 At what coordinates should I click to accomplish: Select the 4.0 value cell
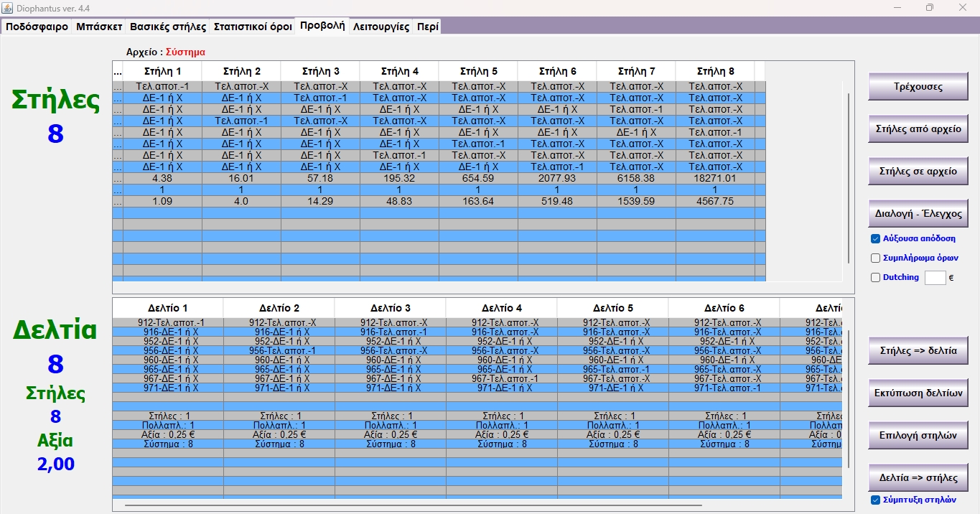(x=241, y=201)
